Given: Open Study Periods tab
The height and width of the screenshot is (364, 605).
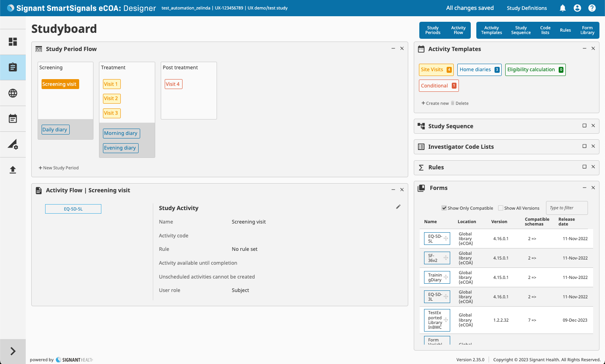Looking at the screenshot, I should click(433, 30).
